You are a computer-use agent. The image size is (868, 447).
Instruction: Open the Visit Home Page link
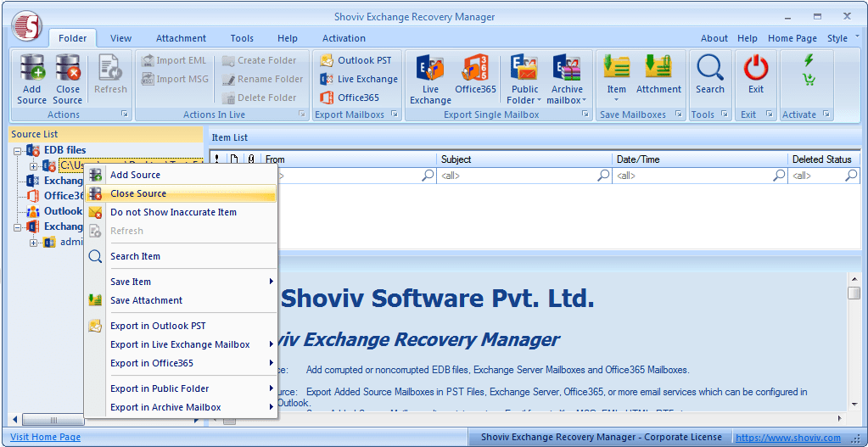pyautogui.click(x=45, y=437)
